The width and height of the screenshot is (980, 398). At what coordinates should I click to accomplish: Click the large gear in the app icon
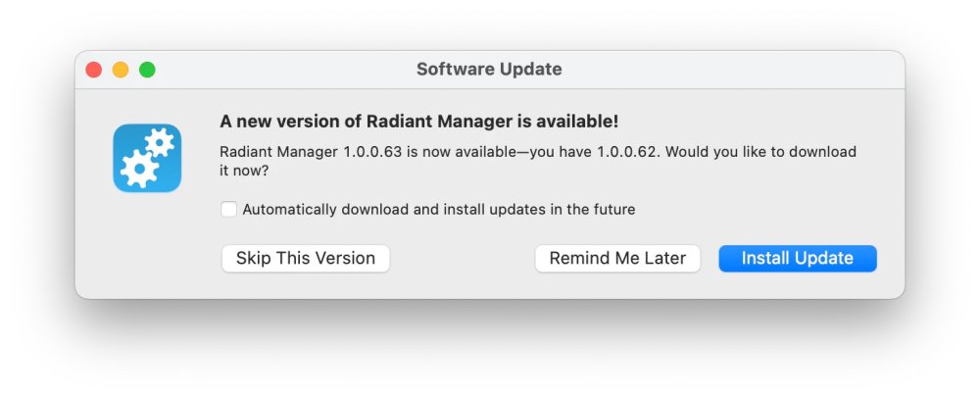click(x=137, y=169)
